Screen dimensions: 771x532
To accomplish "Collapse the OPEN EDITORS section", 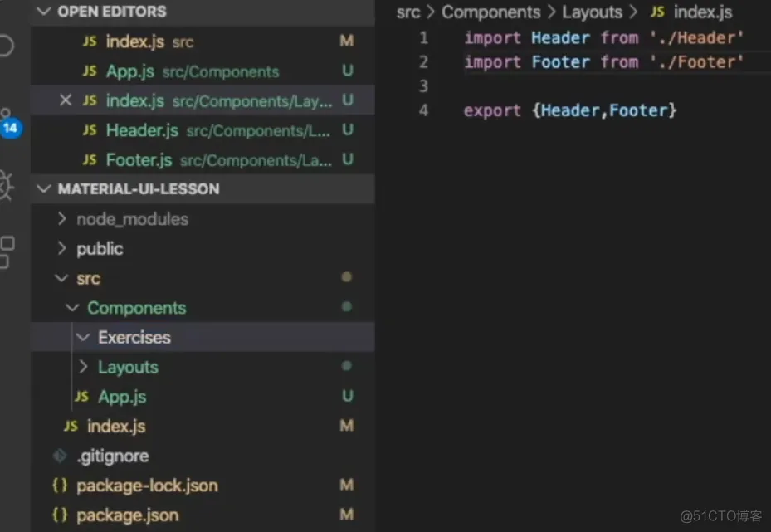I will (x=43, y=11).
